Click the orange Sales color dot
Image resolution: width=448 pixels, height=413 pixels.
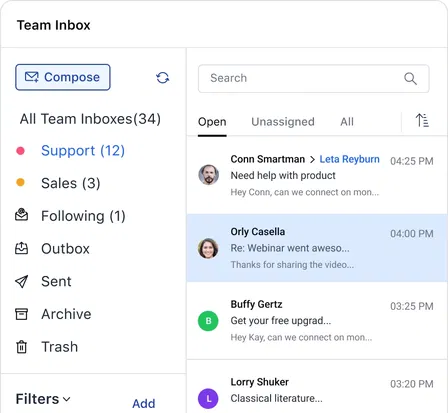[20, 182]
